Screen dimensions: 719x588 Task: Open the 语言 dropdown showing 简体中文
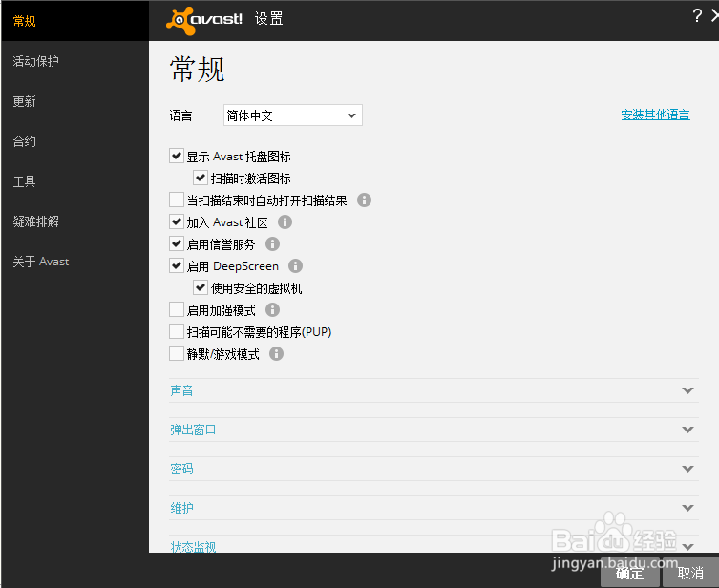click(293, 115)
